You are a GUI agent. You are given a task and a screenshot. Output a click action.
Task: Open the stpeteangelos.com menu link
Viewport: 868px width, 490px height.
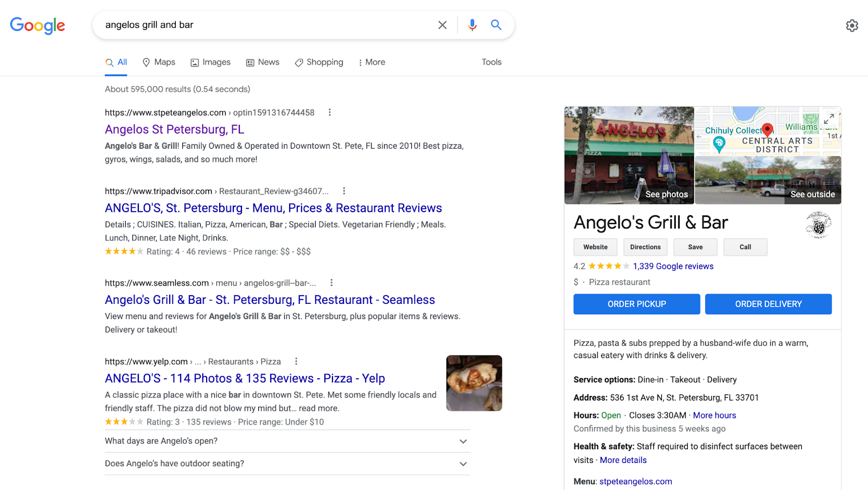(635, 482)
